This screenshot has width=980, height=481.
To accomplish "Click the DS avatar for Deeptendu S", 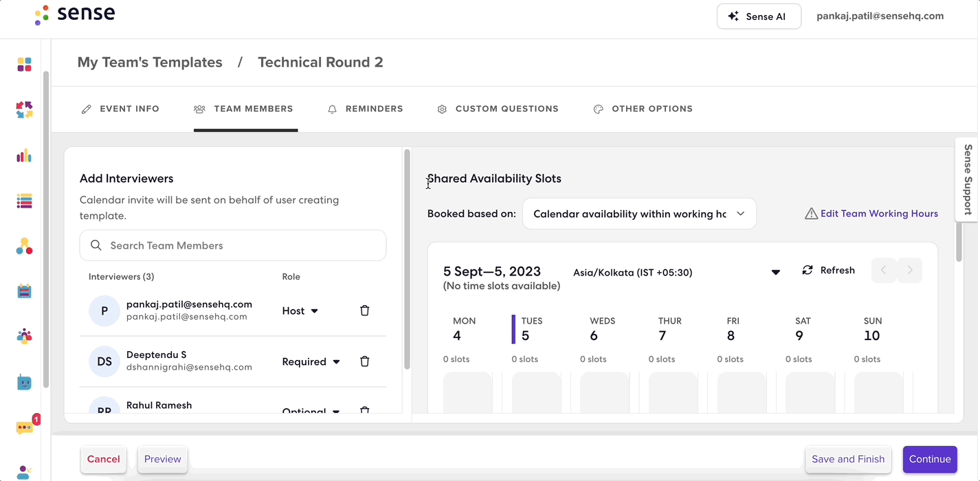I will (x=104, y=361).
